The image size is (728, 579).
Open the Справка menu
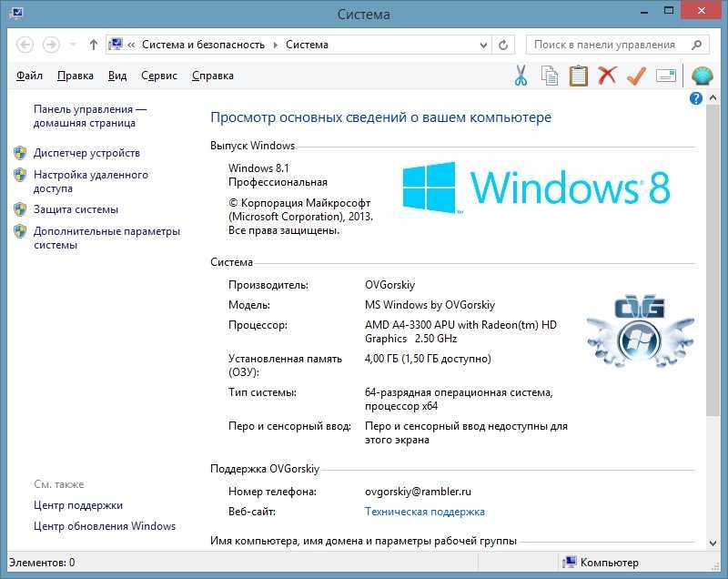tap(213, 76)
